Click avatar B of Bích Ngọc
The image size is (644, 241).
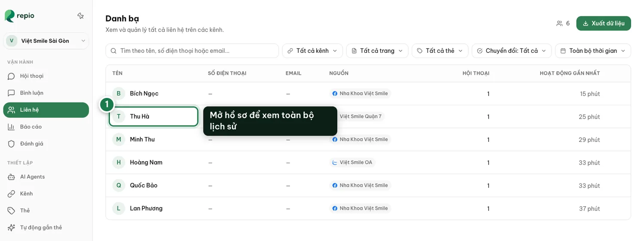(118, 94)
